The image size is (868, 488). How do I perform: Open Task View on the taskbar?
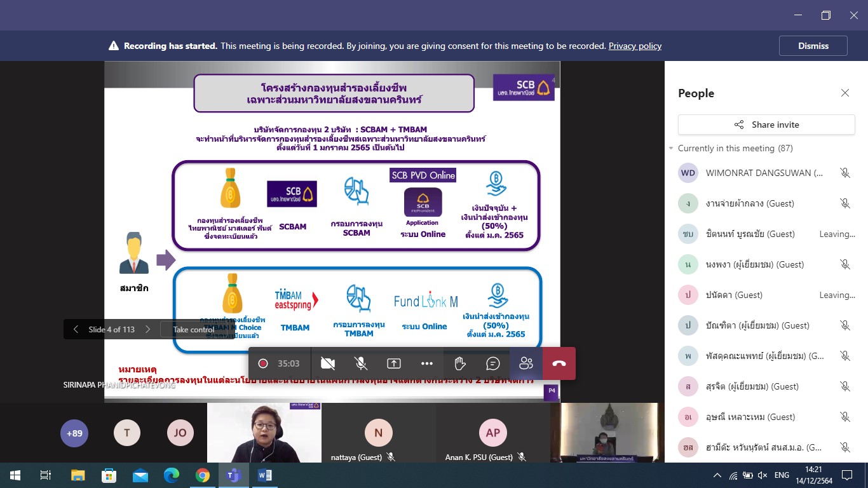[46, 475]
